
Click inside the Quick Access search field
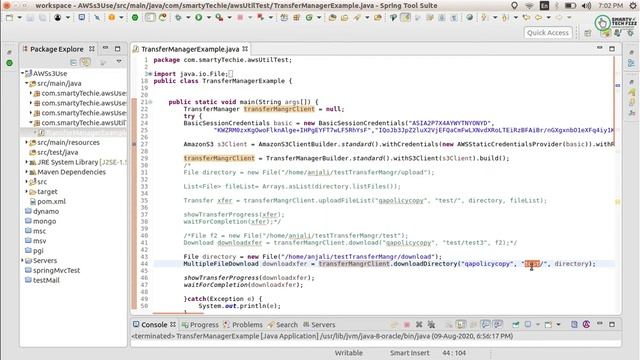tap(548, 33)
